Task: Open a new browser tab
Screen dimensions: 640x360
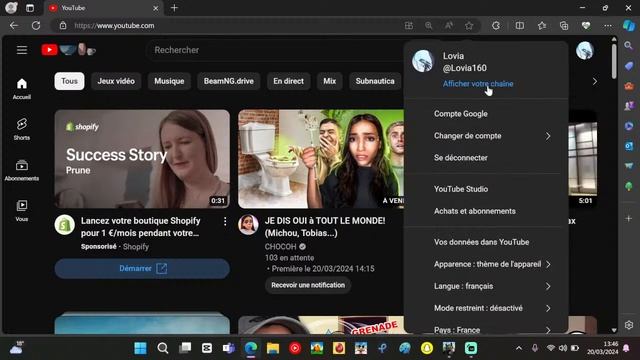Action: pyautogui.click(x=174, y=8)
